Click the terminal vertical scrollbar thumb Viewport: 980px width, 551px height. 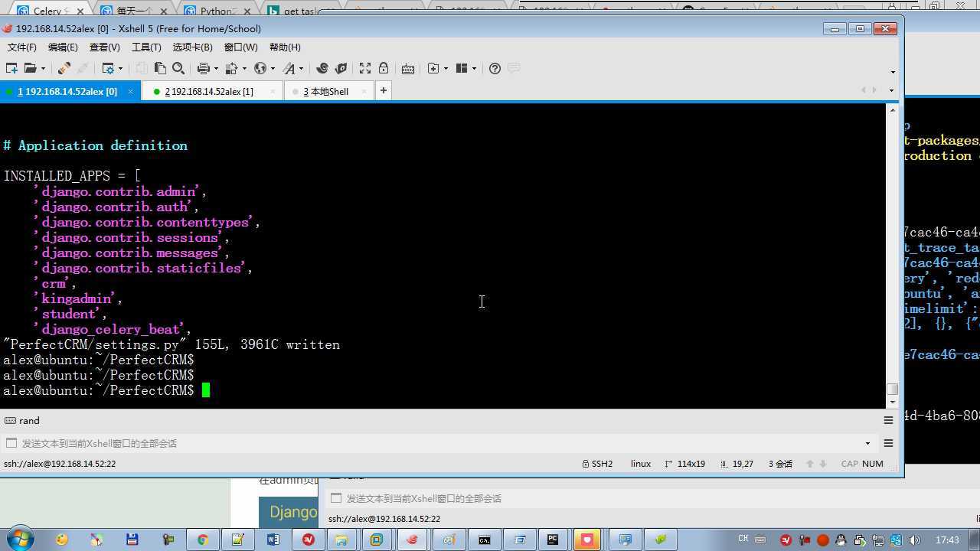click(x=892, y=389)
